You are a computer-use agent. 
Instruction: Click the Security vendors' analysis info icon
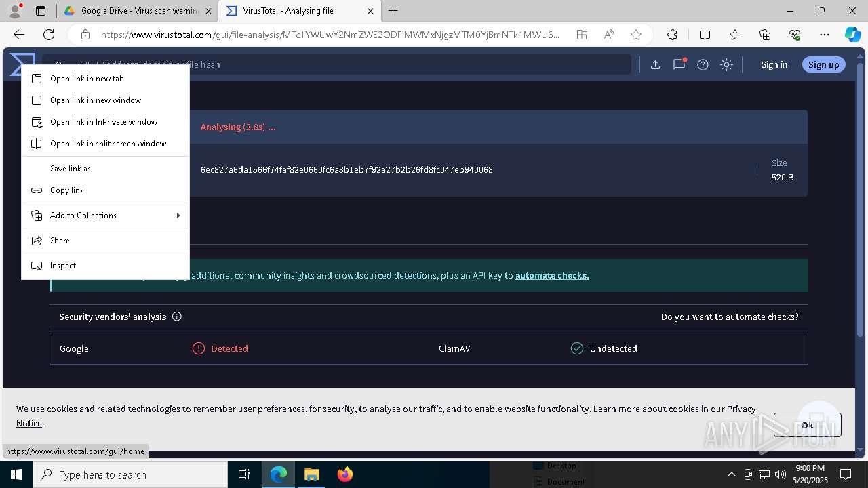pyautogui.click(x=177, y=317)
